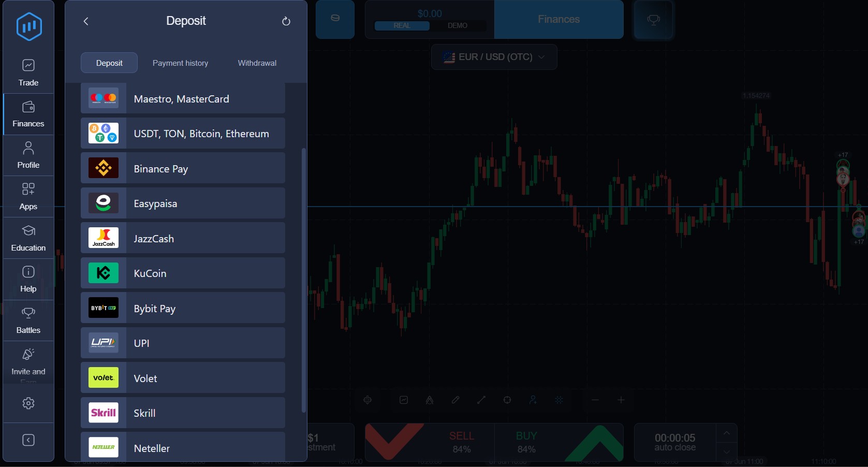Switch to the Payment history tab
The image size is (868, 467).
(x=180, y=63)
